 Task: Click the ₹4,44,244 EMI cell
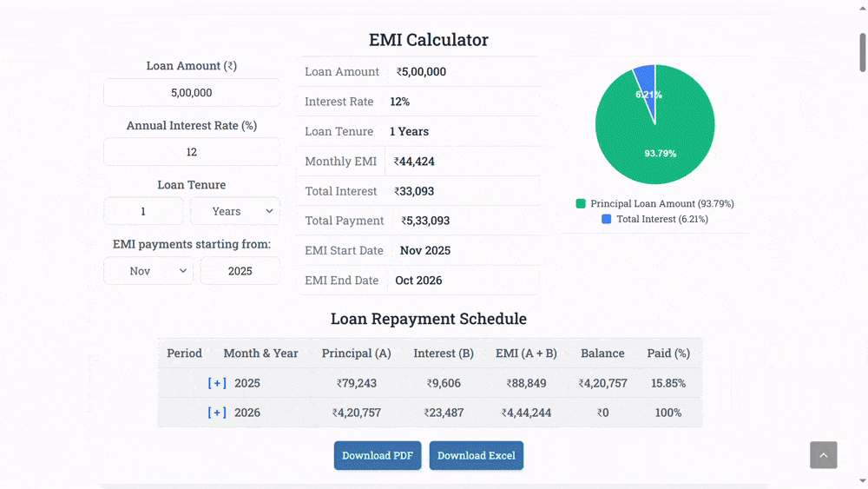point(527,413)
